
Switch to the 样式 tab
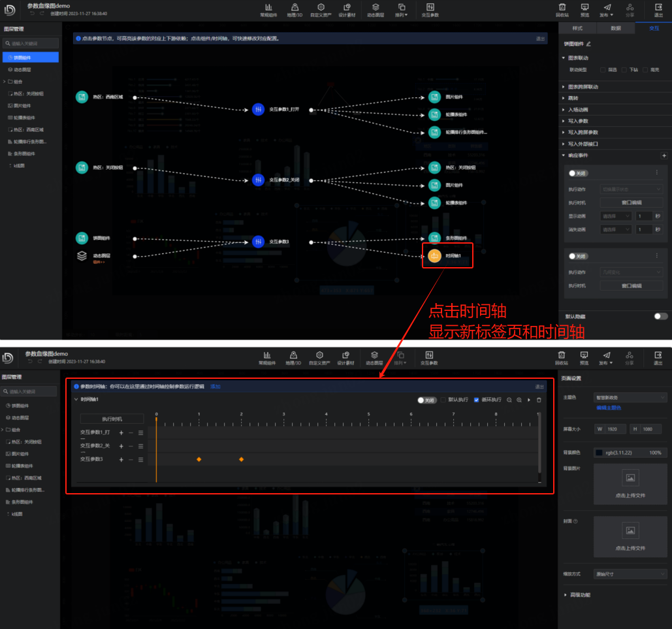577,29
